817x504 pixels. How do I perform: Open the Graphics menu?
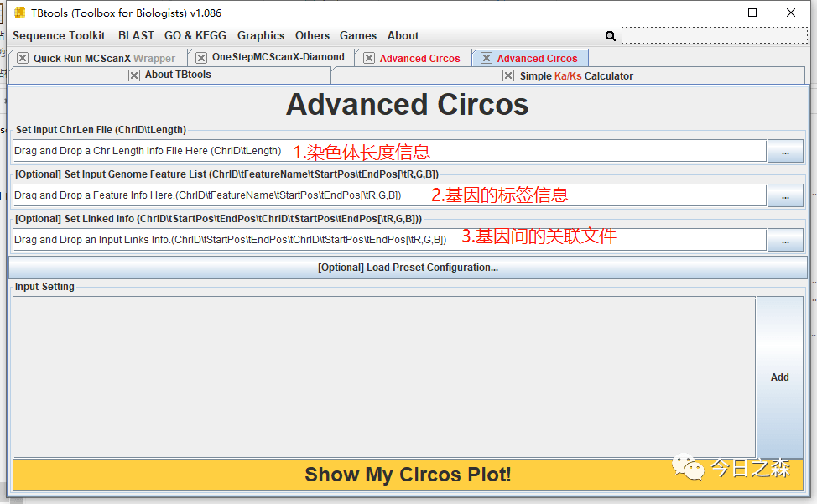pos(261,35)
